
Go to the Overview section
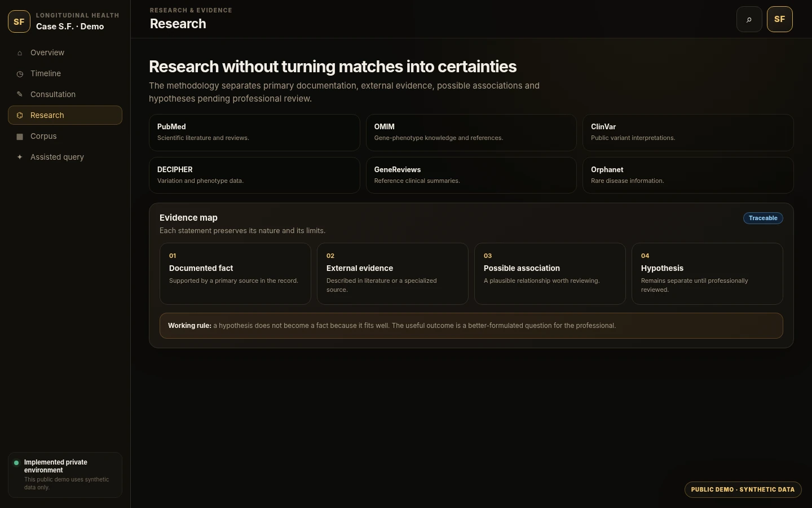coord(65,52)
